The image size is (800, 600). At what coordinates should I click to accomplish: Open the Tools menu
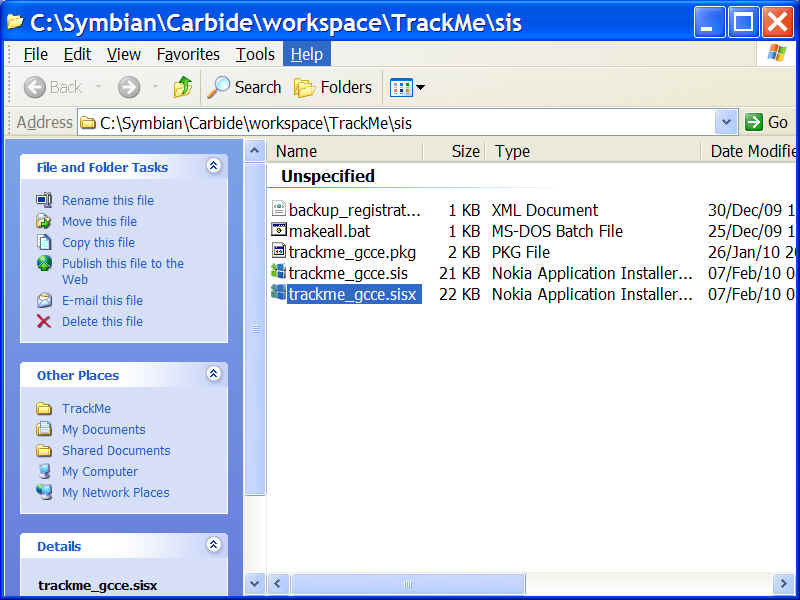point(255,54)
